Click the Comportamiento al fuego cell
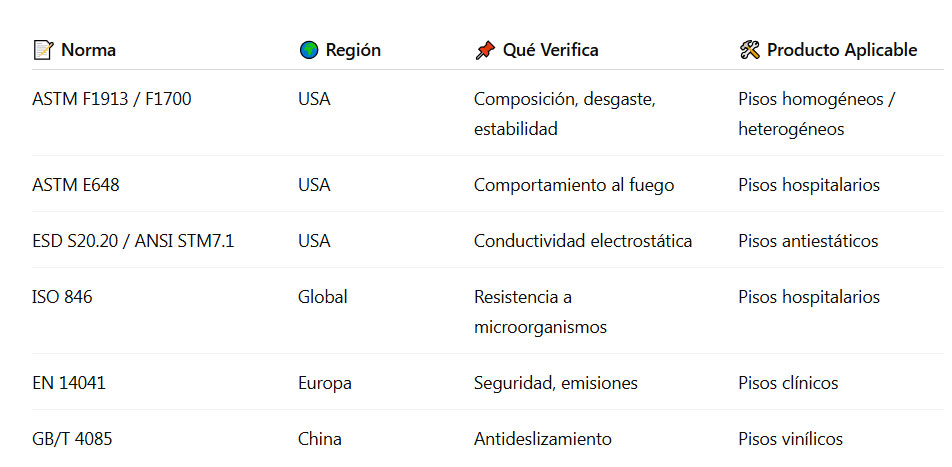Viewport: 952px width, 467px height. click(574, 185)
